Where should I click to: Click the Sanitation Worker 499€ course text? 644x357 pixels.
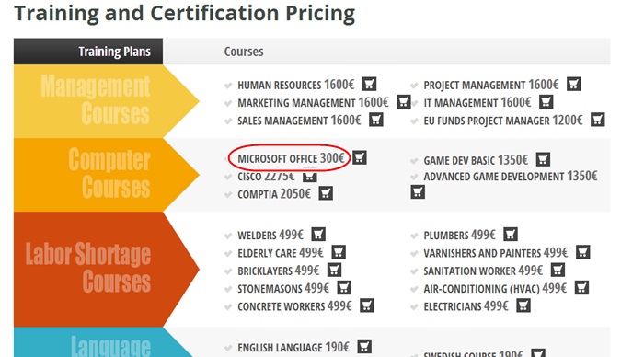tap(483, 271)
